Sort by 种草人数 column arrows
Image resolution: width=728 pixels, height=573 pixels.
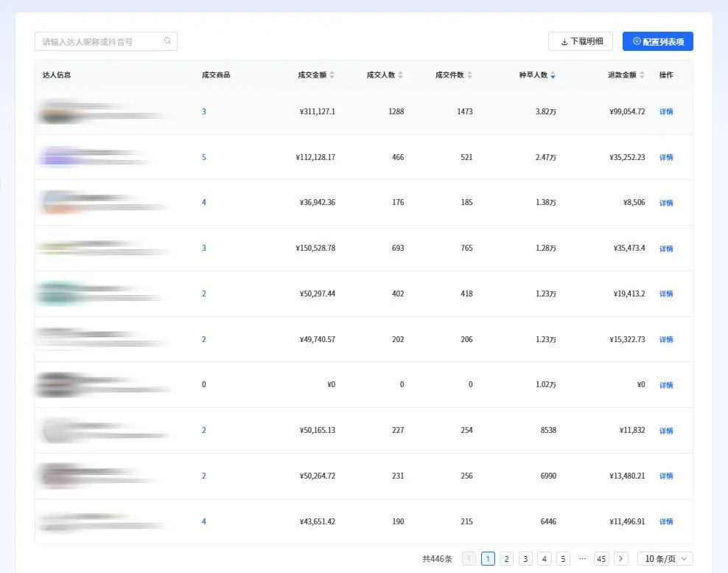click(x=553, y=74)
